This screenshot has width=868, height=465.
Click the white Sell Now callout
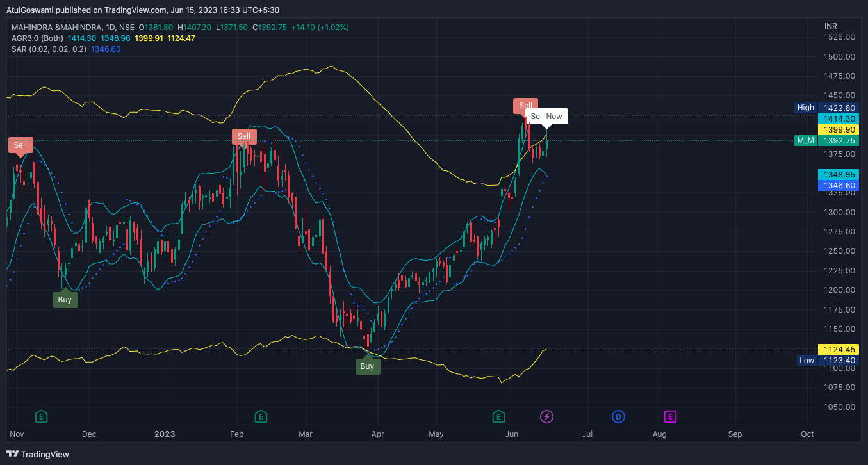(x=546, y=117)
